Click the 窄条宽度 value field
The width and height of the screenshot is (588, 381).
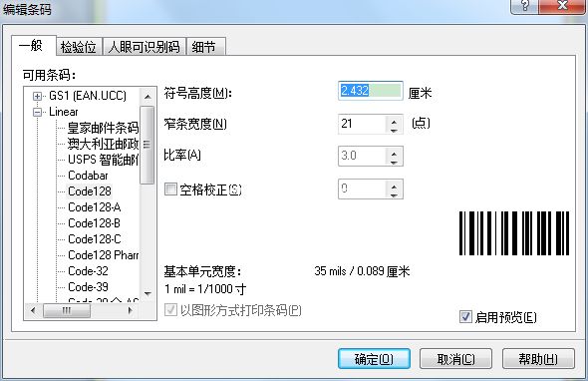(x=362, y=124)
